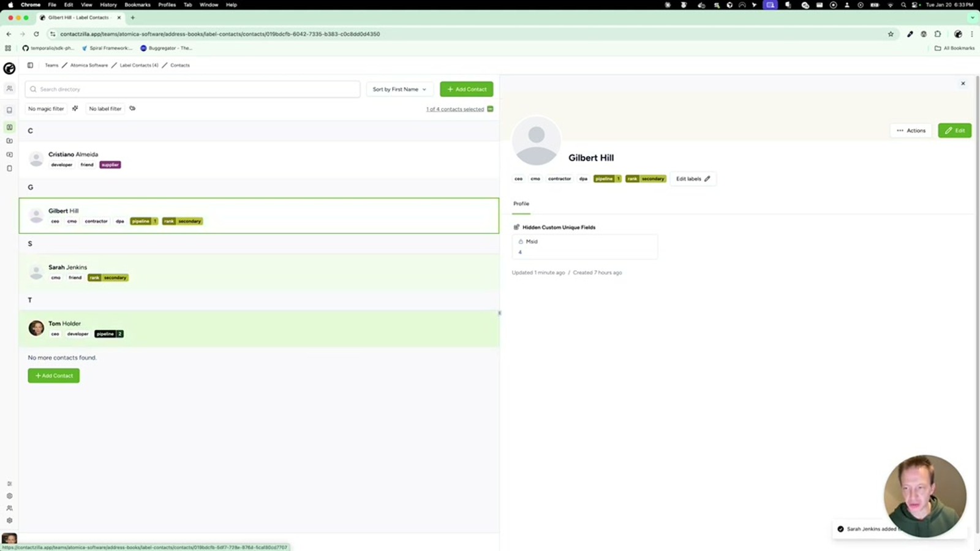Viewport: 980px width, 551px height.
Task: Open the Apple menu
Action: coord(10,5)
